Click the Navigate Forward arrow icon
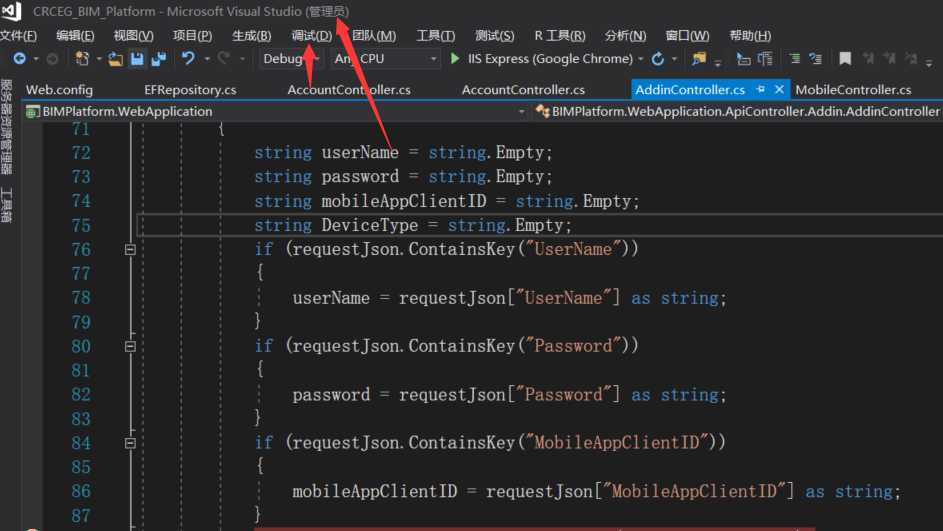This screenshot has width=943, height=531. [52, 58]
